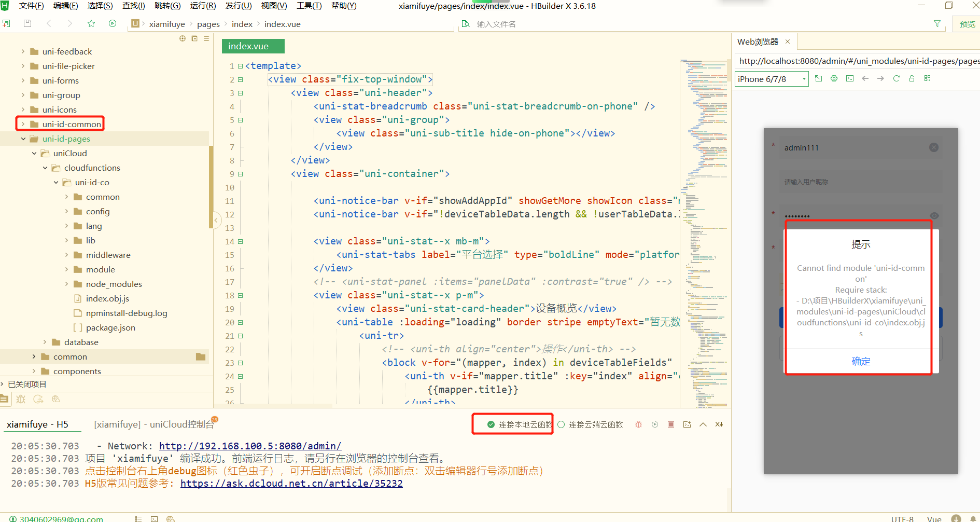Open the iPhone 6/7/8 device dropdown

[x=772, y=79]
